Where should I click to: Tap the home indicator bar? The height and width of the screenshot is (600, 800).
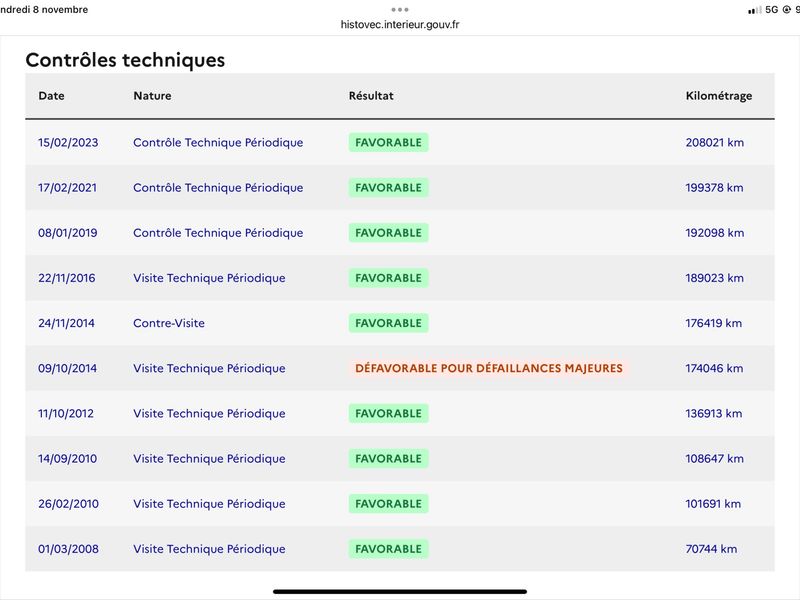click(399, 592)
